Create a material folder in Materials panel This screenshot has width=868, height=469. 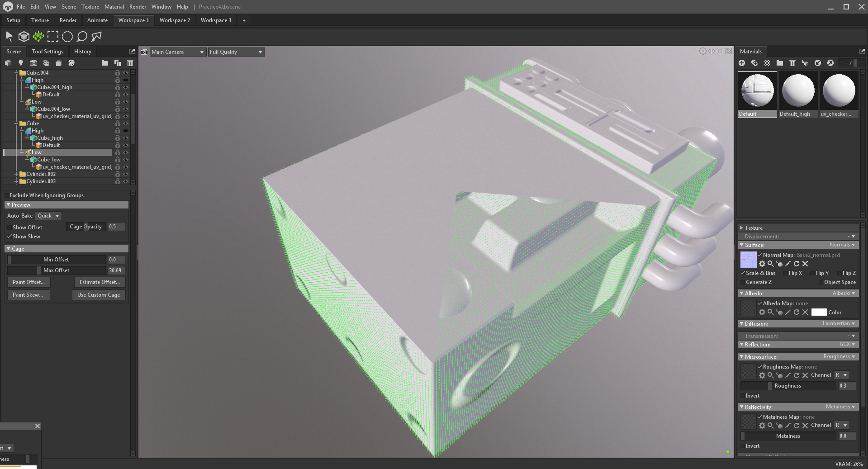(780, 63)
